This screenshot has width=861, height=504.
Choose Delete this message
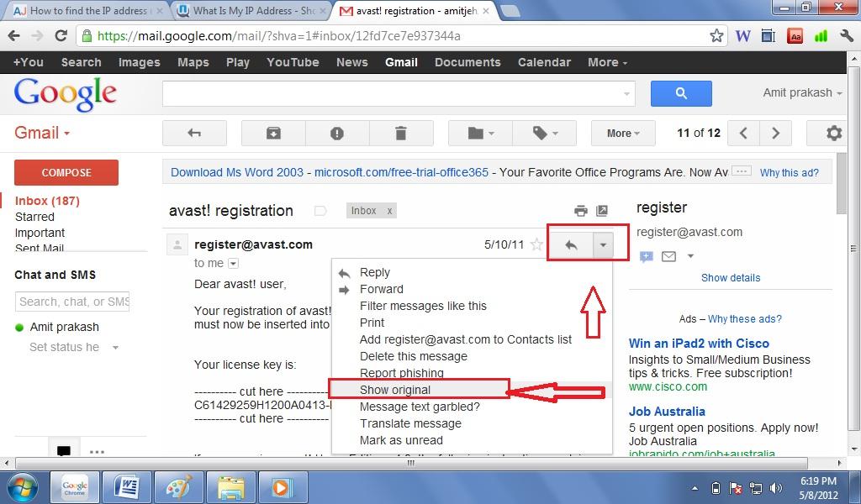[x=414, y=356]
